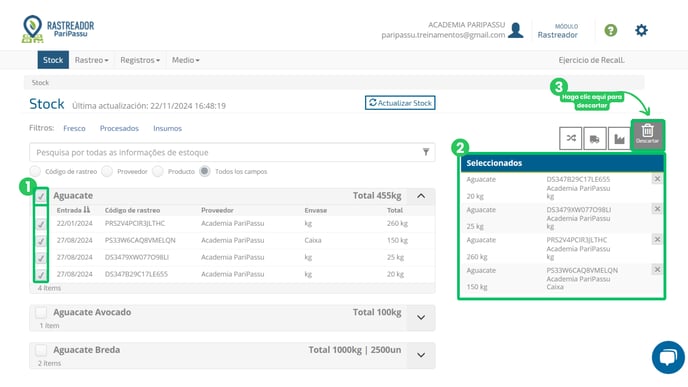The image size is (688, 387).
Task: Select the Producto radio button
Action: coord(158,171)
